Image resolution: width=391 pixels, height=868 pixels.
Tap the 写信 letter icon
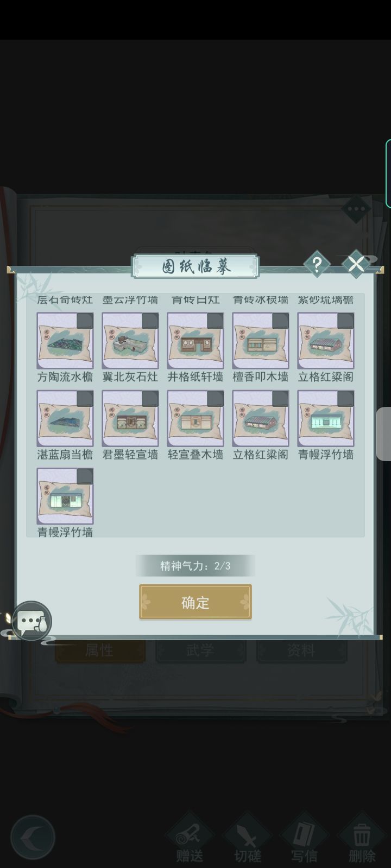[304, 838]
